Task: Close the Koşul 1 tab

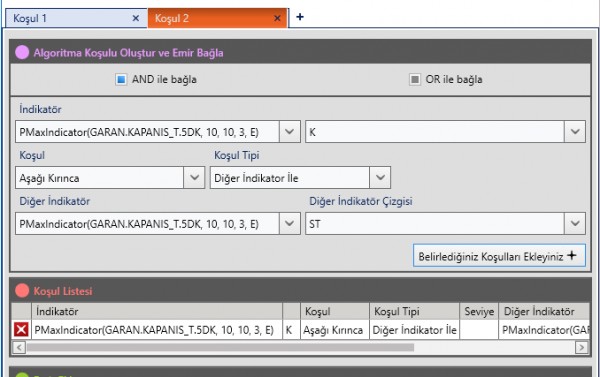Action: (135, 18)
